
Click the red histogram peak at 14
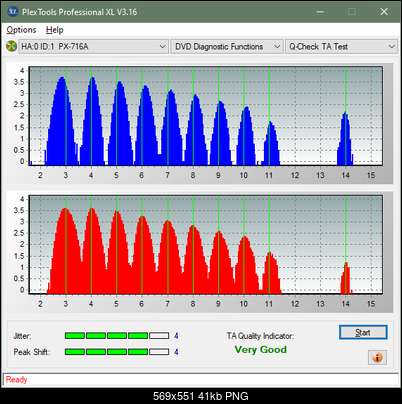346,278
